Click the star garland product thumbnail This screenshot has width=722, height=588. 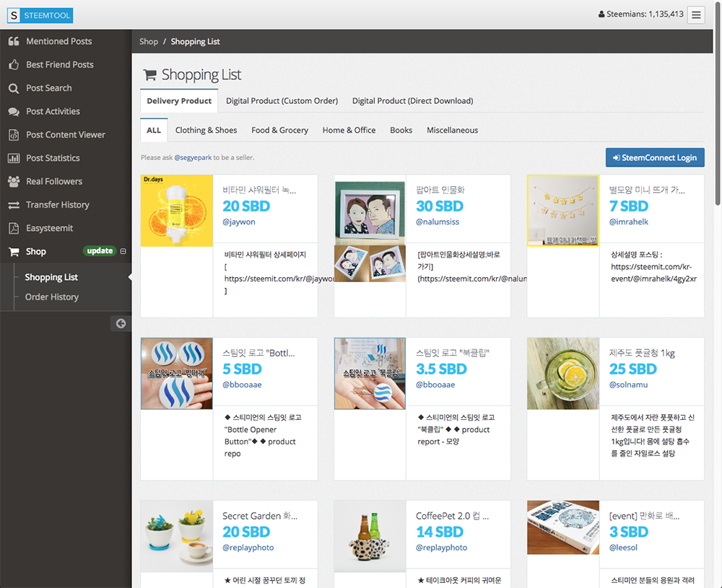point(563,211)
